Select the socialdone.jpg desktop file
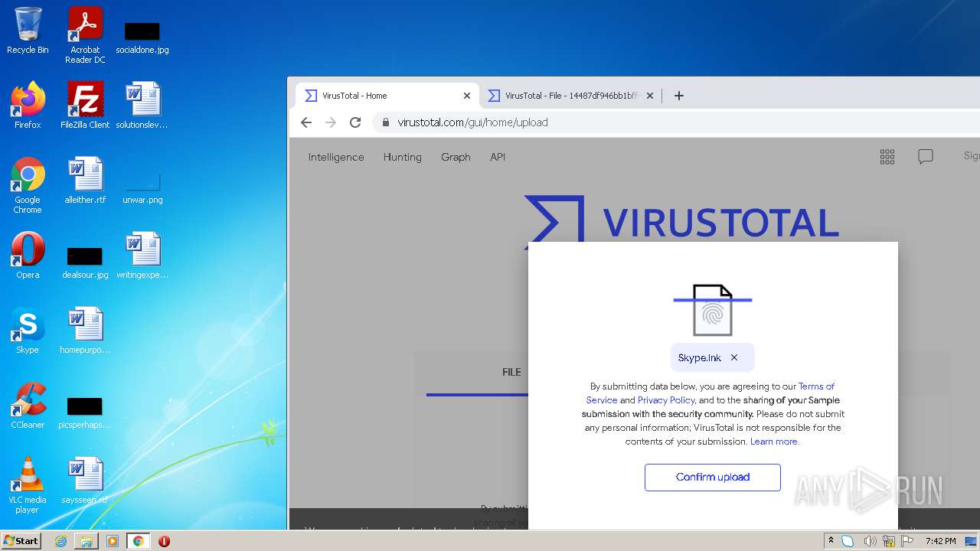Screen dimensions: 980x551 pos(142,37)
